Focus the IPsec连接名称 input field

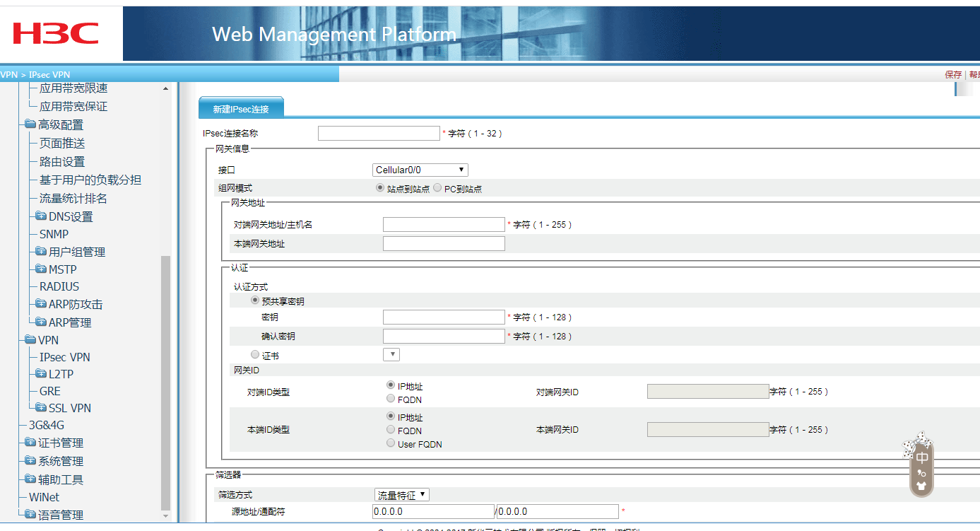tap(379, 133)
